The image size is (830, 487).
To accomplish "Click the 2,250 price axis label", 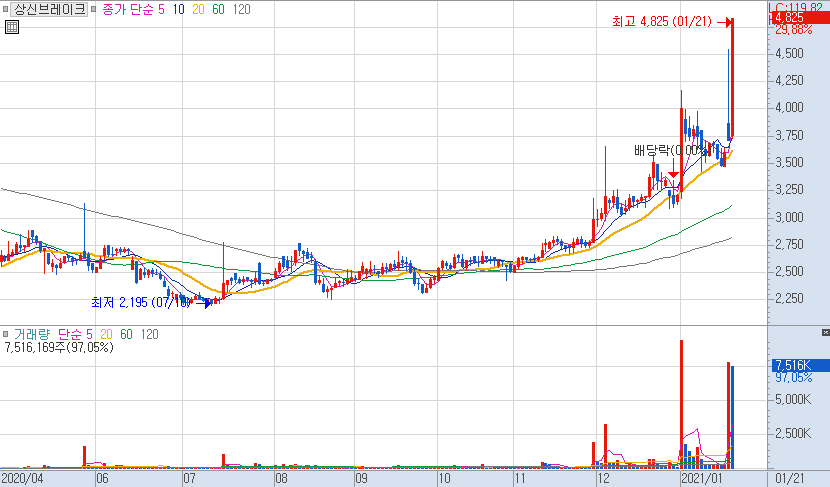I will [x=789, y=298].
